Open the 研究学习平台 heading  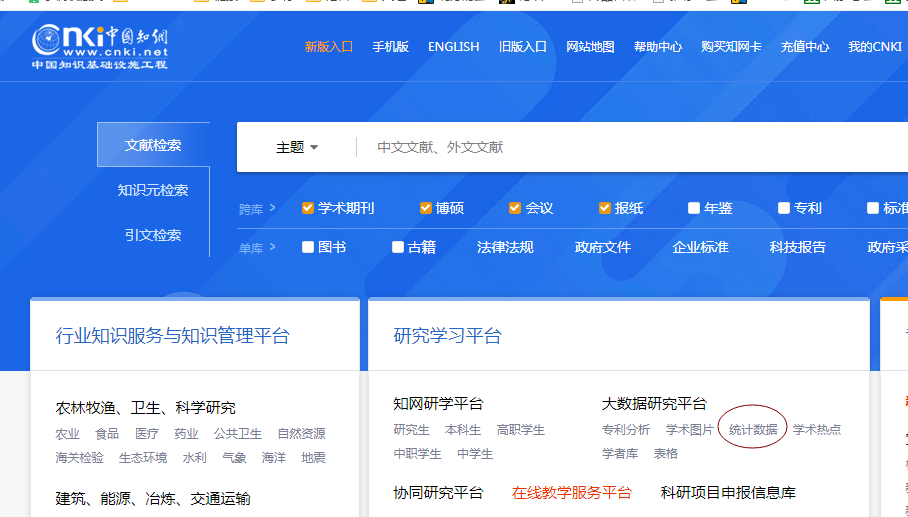coord(447,336)
